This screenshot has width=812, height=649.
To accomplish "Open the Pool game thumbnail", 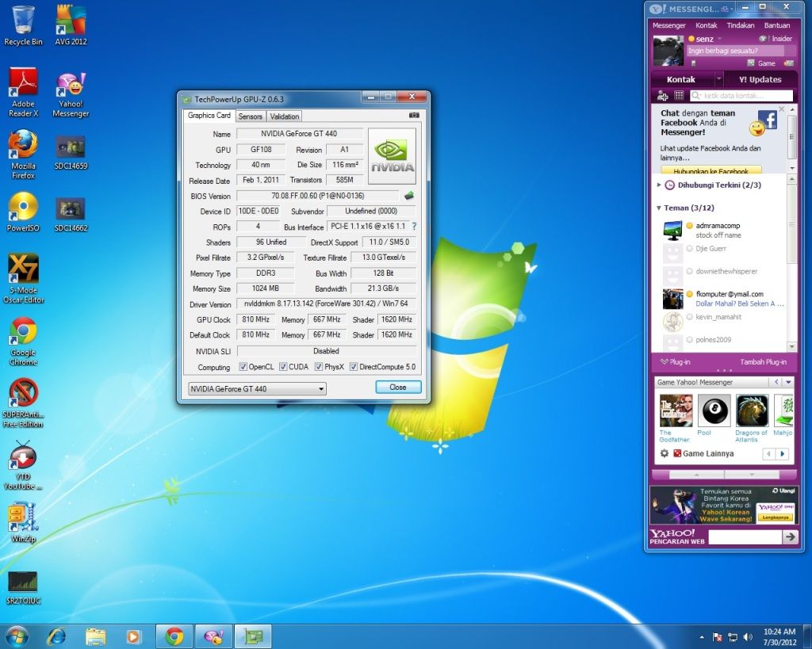I will coord(714,410).
